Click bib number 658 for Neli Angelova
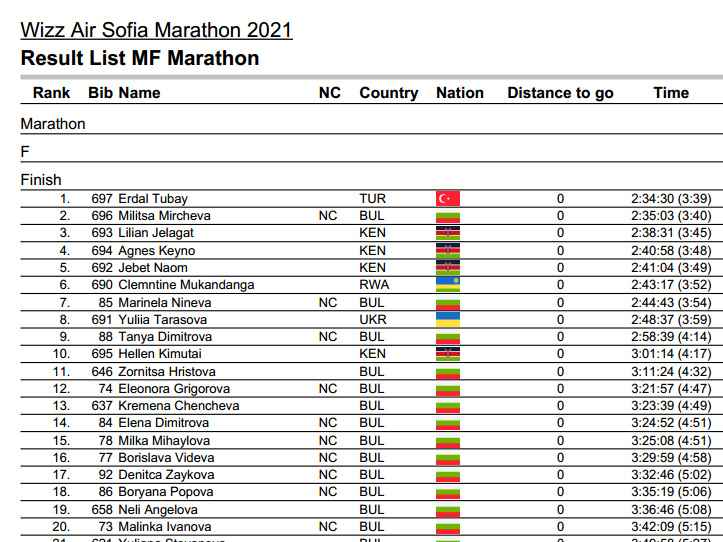 point(102,509)
